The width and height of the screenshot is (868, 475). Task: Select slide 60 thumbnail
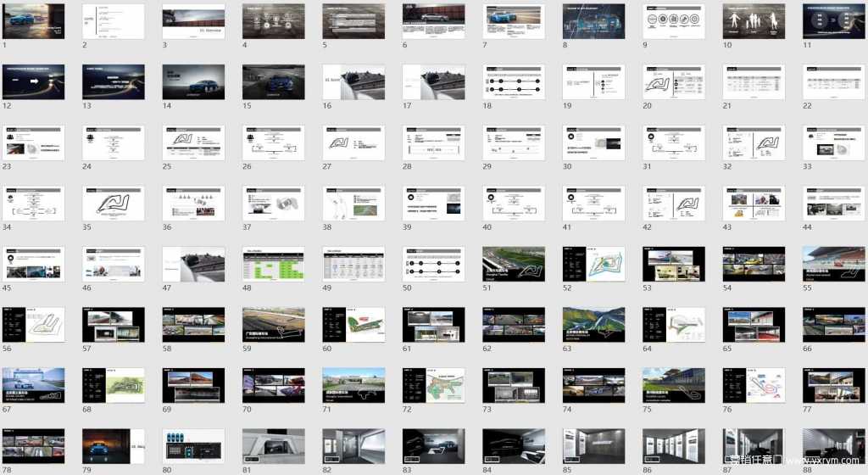tap(353, 325)
